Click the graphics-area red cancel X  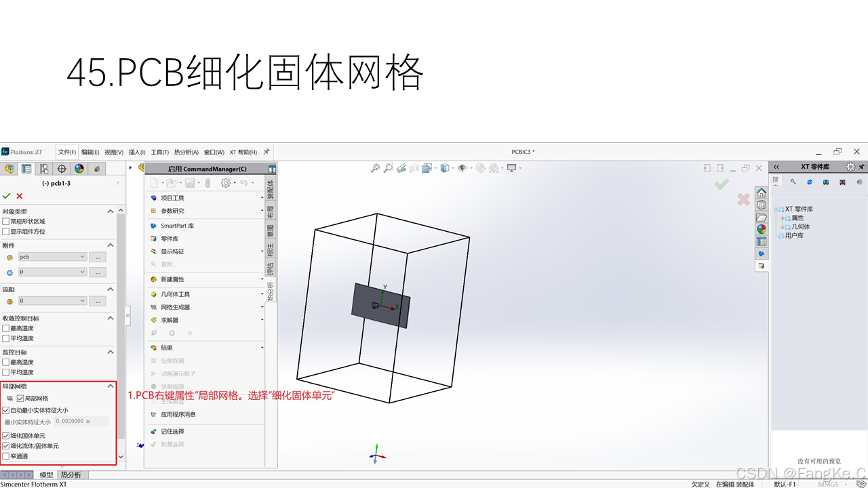point(743,199)
